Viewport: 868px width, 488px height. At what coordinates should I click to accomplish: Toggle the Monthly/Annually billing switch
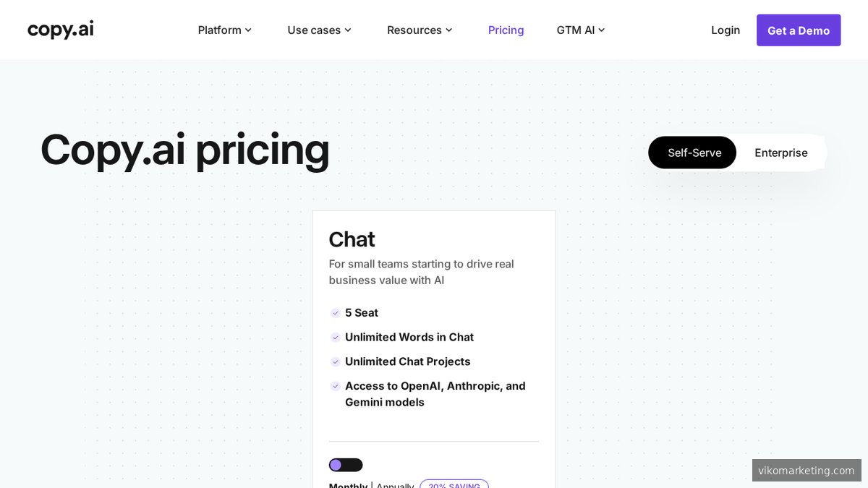point(345,464)
